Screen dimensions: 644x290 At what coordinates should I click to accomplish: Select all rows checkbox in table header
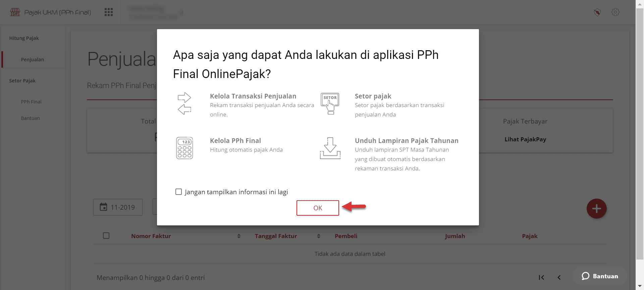106,236
